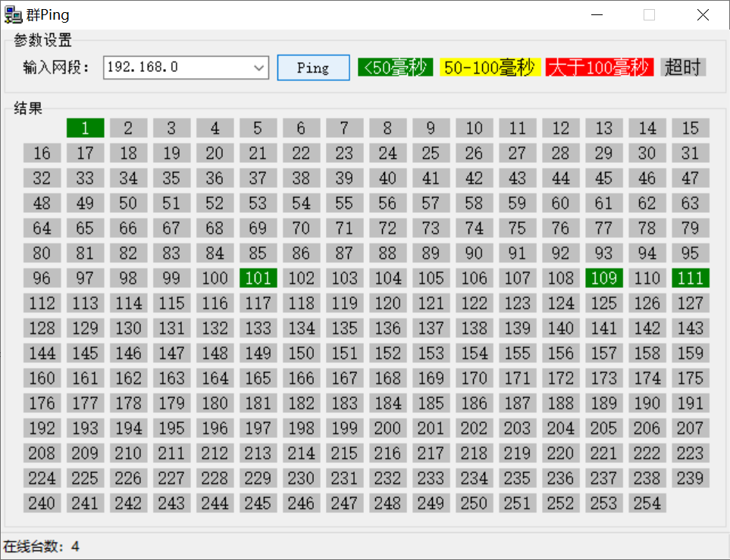Click host cell 110
This screenshot has height=560, width=730.
coord(647,278)
